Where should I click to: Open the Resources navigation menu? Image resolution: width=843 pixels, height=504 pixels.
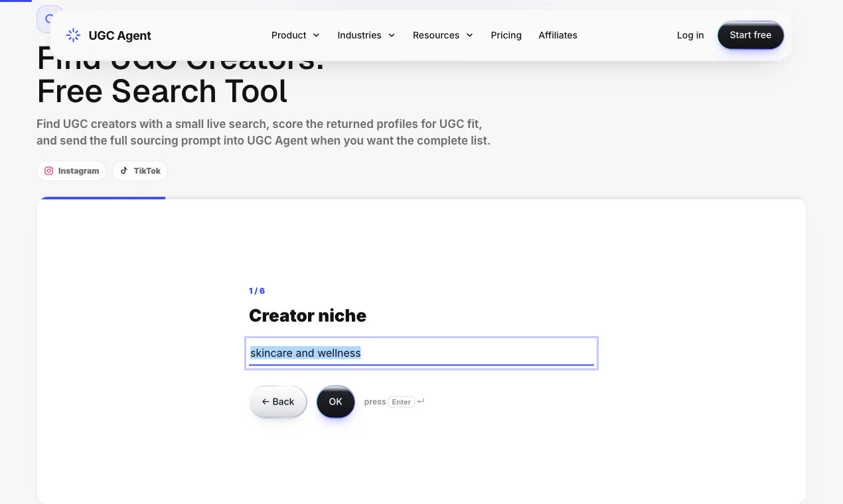(x=443, y=35)
